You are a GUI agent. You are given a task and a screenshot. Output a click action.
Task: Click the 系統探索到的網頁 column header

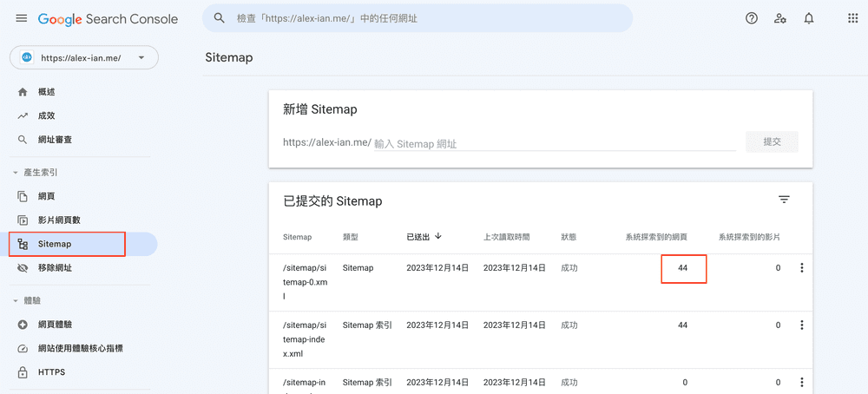(x=656, y=237)
